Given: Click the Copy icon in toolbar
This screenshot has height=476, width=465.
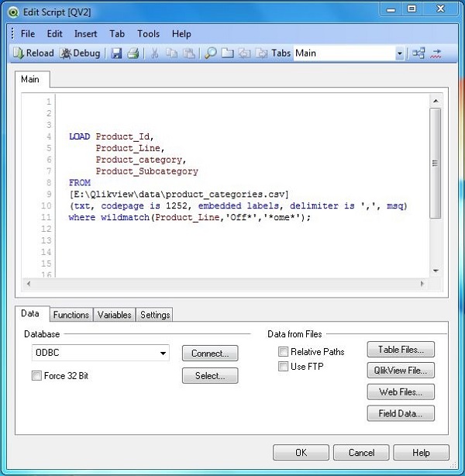Looking at the screenshot, I should pos(171,53).
